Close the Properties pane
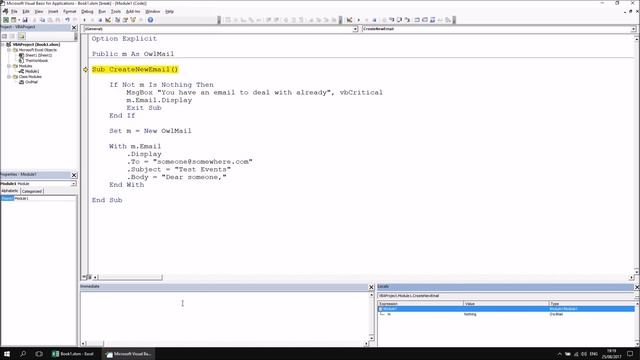 point(74,175)
